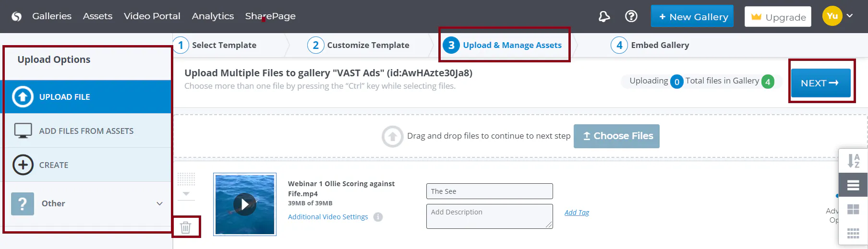Go to step 2 Customize Template
Image resolution: width=868 pixels, height=249 pixels.
point(359,45)
